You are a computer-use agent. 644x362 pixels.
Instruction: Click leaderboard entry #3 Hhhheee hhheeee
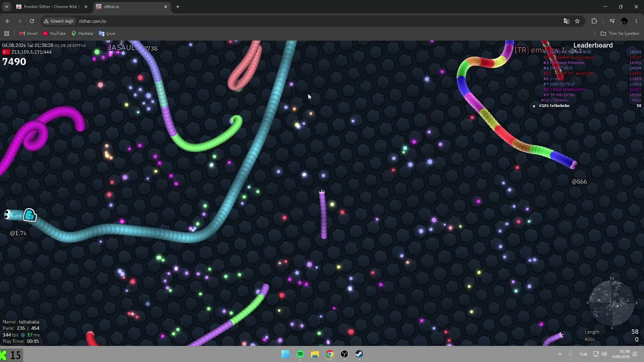click(564, 63)
